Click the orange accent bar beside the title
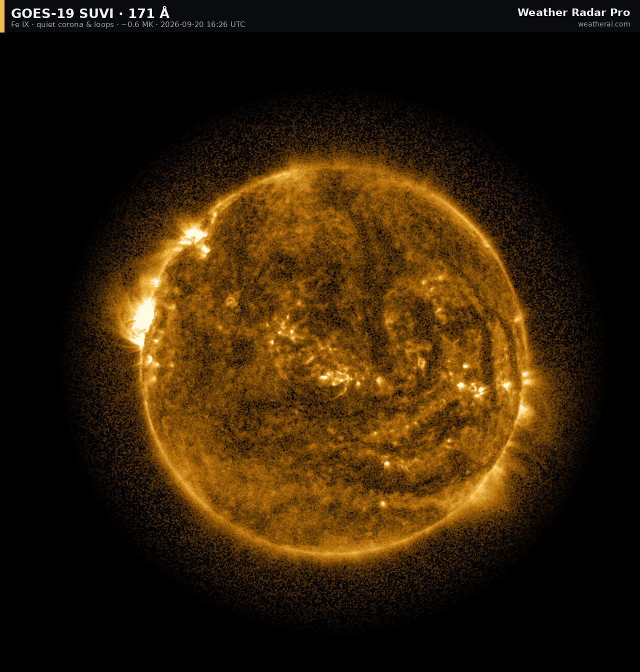Image resolution: width=640 pixels, height=672 pixels. point(2,16)
